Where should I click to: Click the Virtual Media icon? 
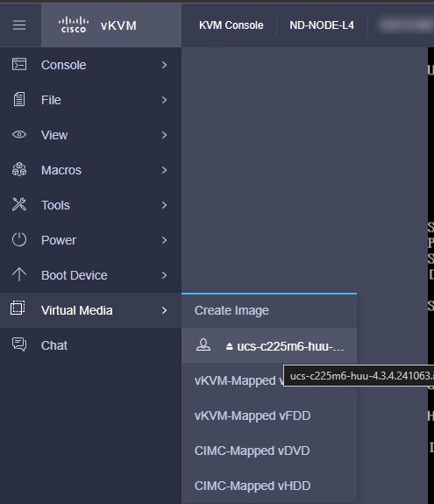pyautogui.click(x=18, y=308)
